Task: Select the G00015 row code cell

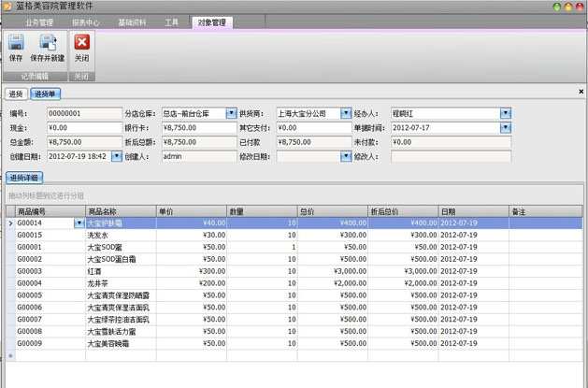Action: pos(50,235)
